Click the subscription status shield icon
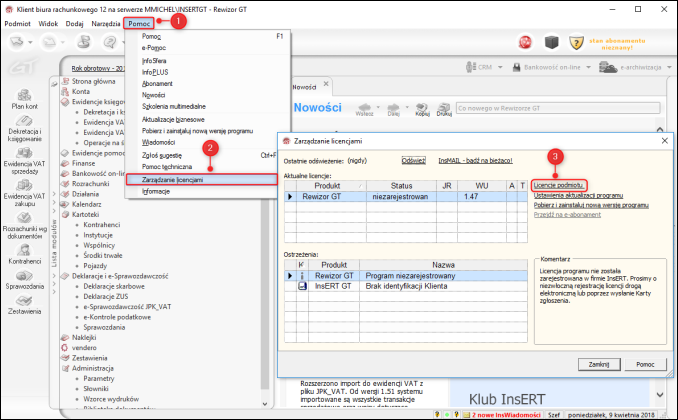Screen dimensions: 678x420 576,42
